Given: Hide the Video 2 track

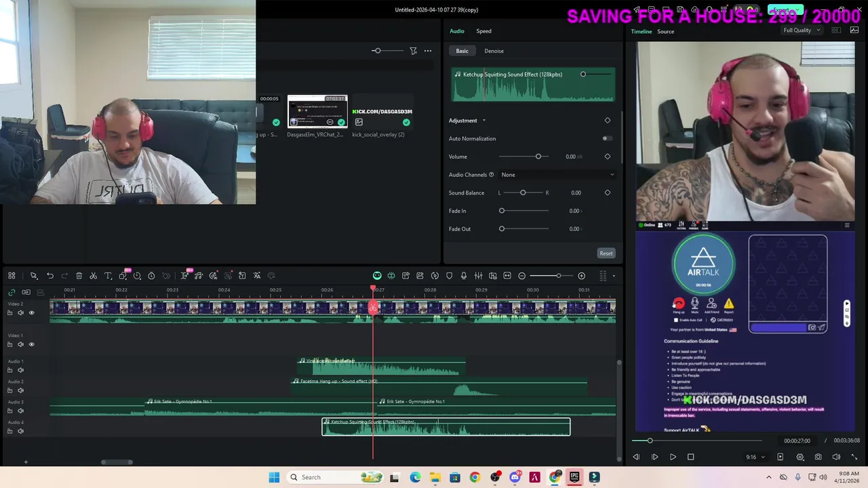Looking at the screenshot, I should pos(31,312).
